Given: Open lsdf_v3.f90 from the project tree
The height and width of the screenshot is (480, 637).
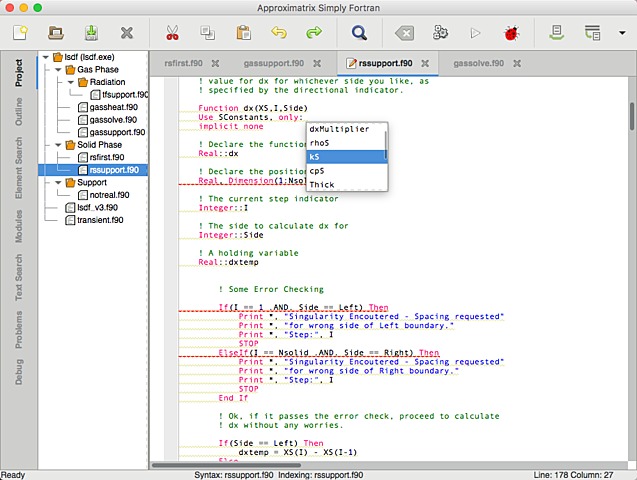Looking at the screenshot, I should (x=91, y=208).
